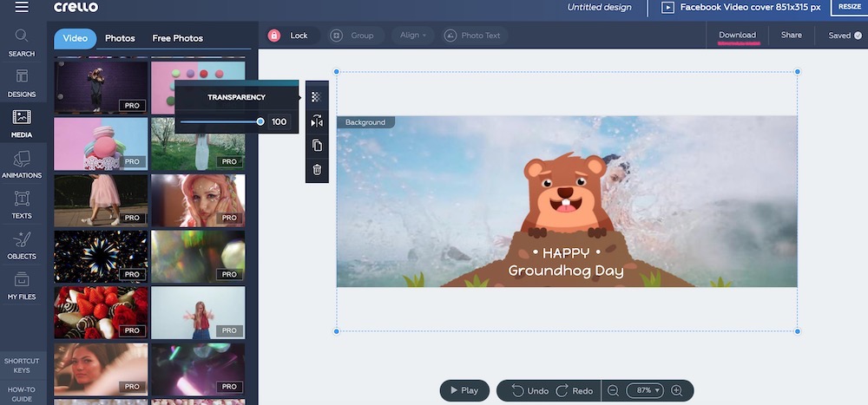Select the blurry bokeh lights video thumbnail
This screenshot has width=868, height=405.
(x=198, y=257)
